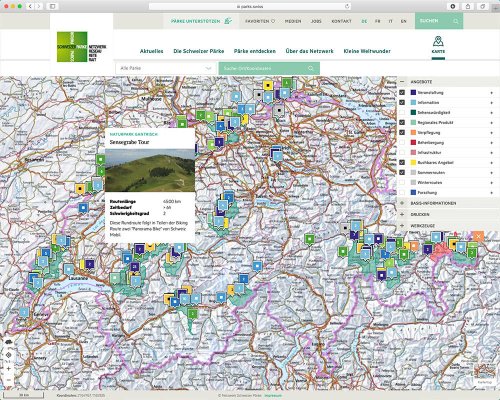Open the Naturpark Gantrisch link in the popup
This screenshot has width=500, height=400.
(x=134, y=134)
